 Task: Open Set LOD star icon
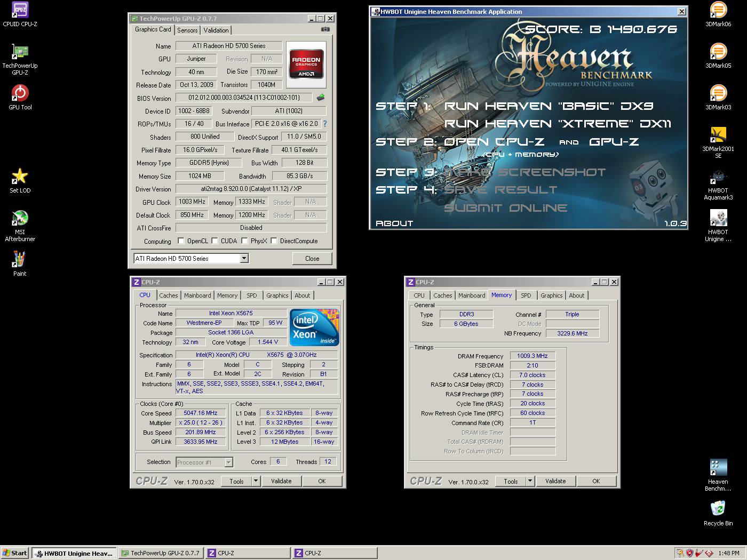[20, 181]
